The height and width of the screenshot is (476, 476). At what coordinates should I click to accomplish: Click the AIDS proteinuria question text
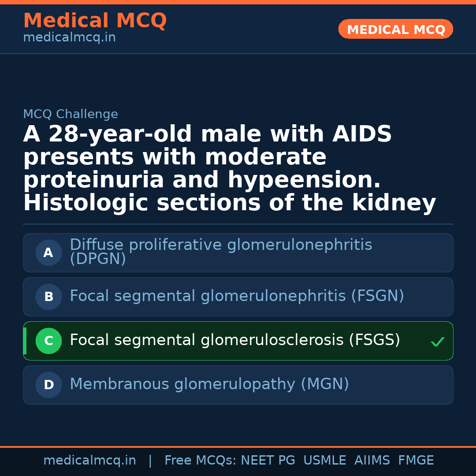pos(229,169)
